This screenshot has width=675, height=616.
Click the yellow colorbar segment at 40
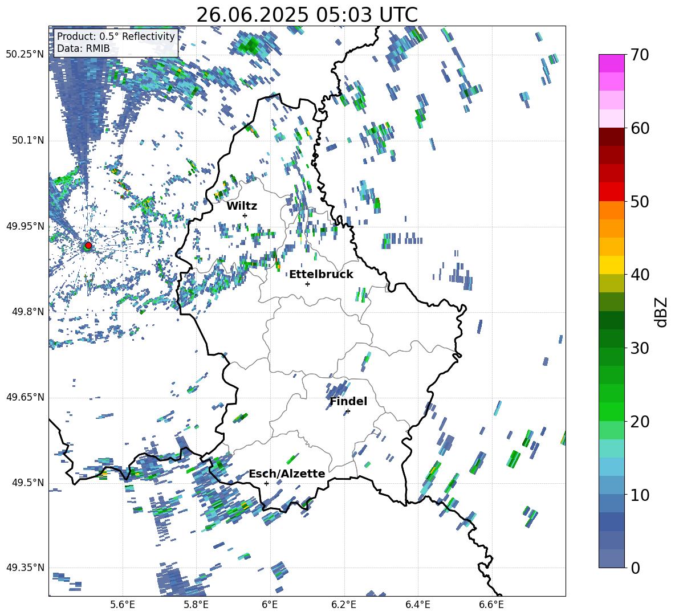coord(611,265)
